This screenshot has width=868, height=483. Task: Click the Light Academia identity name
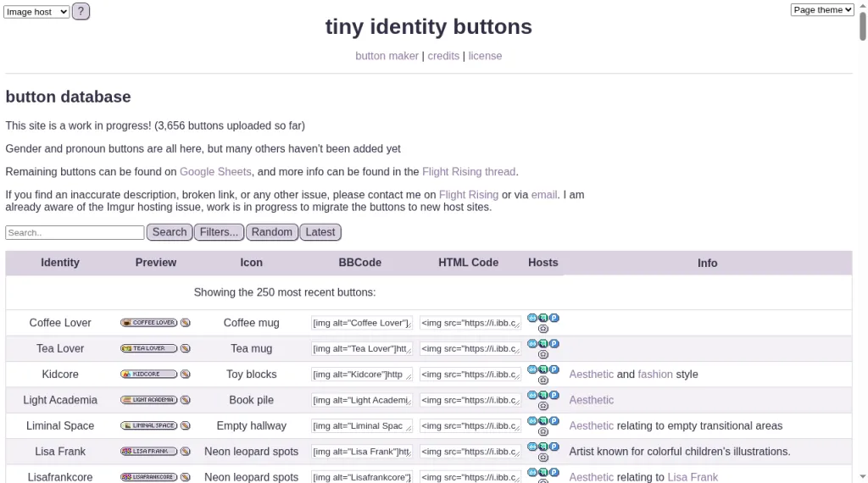[x=60, y=400]
